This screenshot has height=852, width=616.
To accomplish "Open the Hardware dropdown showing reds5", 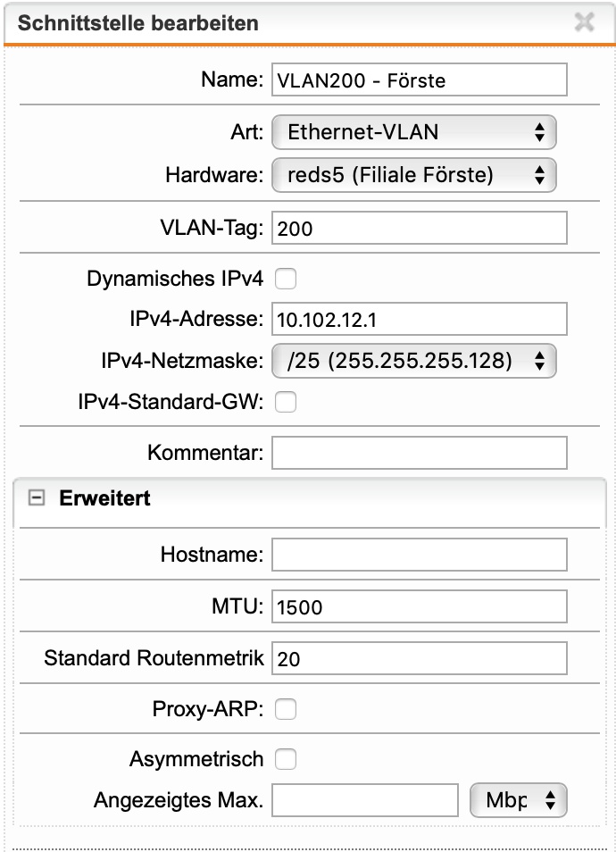I will [413, 175].
